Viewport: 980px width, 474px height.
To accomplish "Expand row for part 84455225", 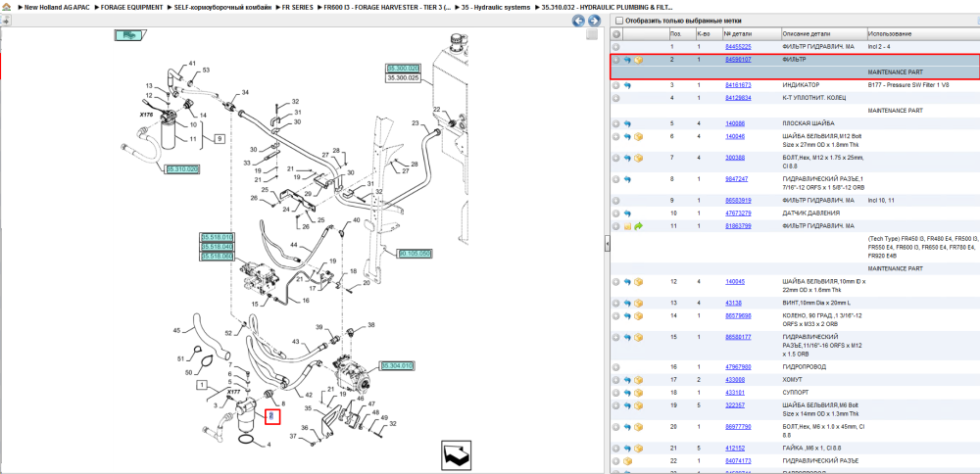I will coord(616,47).
